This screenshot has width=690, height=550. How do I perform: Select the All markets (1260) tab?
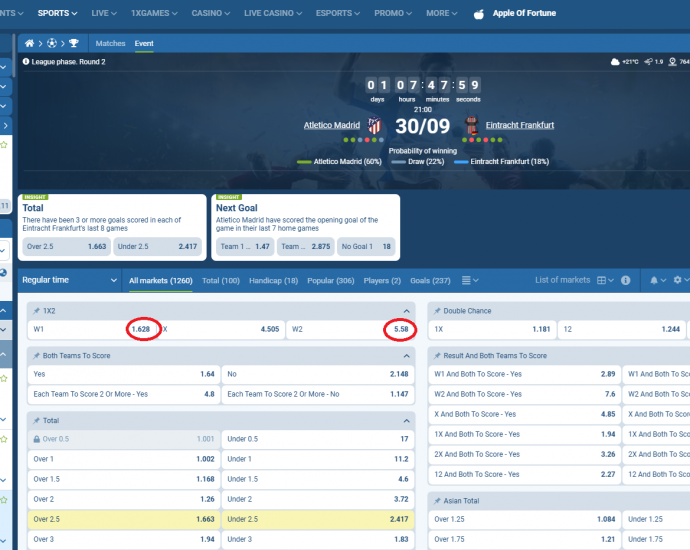click(161, 280)
